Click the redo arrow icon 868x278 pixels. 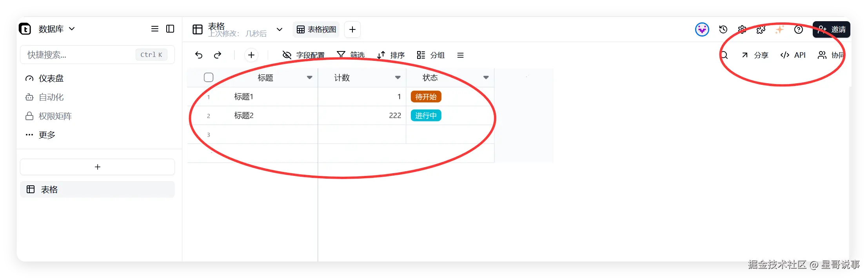pos(218,55)
